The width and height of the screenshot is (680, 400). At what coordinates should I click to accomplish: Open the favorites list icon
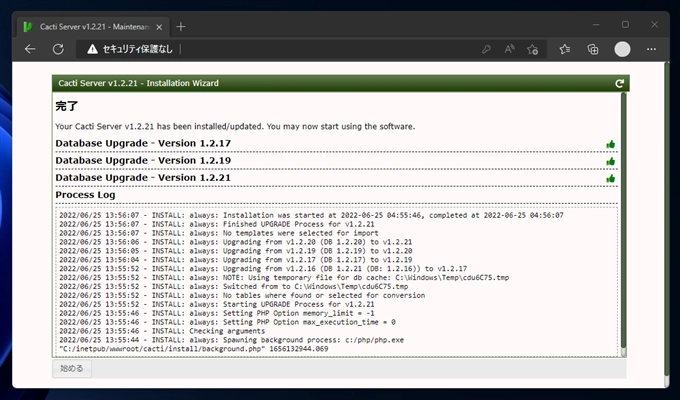565,49
